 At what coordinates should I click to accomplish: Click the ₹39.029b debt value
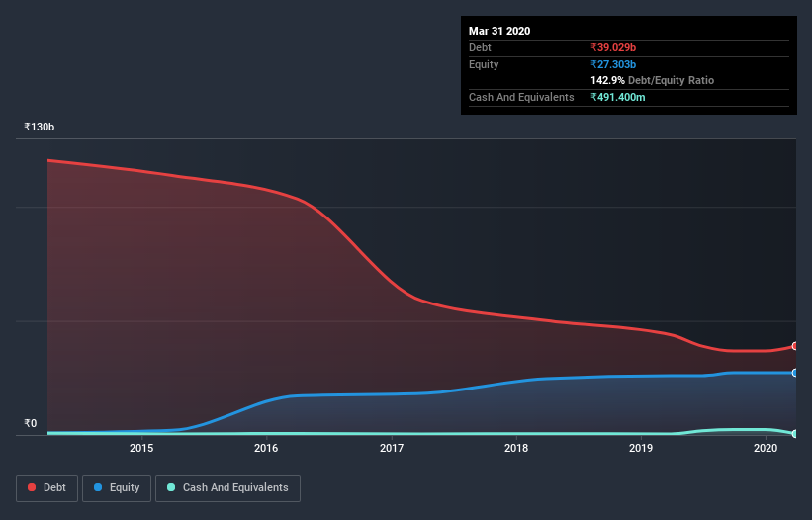613,47
